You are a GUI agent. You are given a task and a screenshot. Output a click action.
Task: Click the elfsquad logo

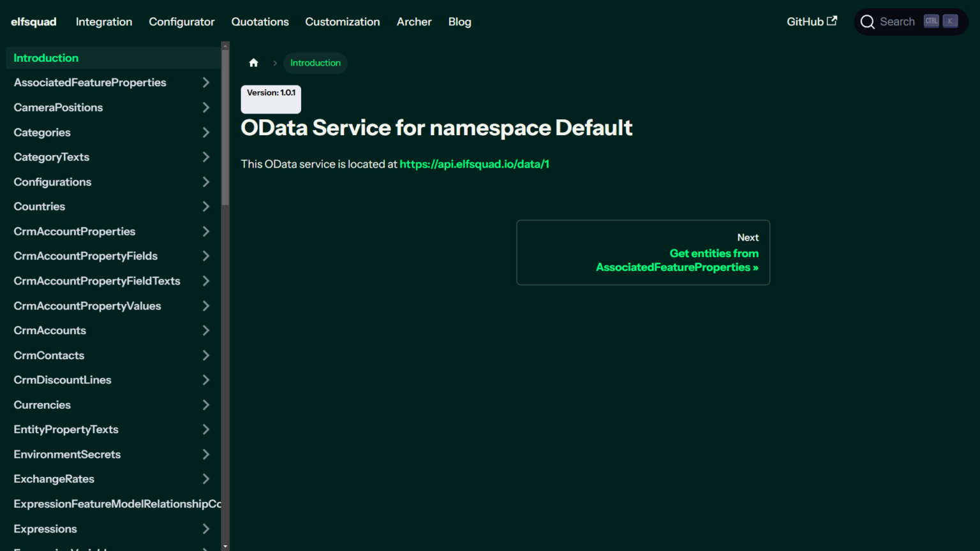click(x=34, y=22)
